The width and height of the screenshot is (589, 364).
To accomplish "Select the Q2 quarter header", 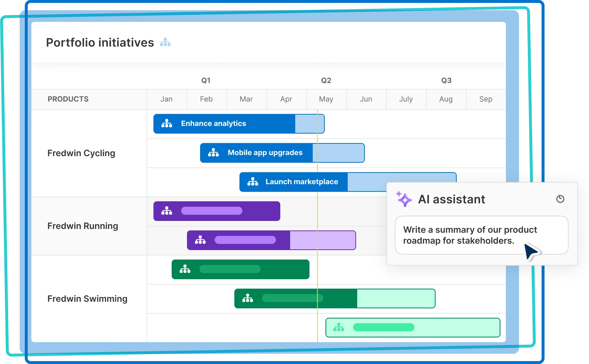I will pos(326,80).
